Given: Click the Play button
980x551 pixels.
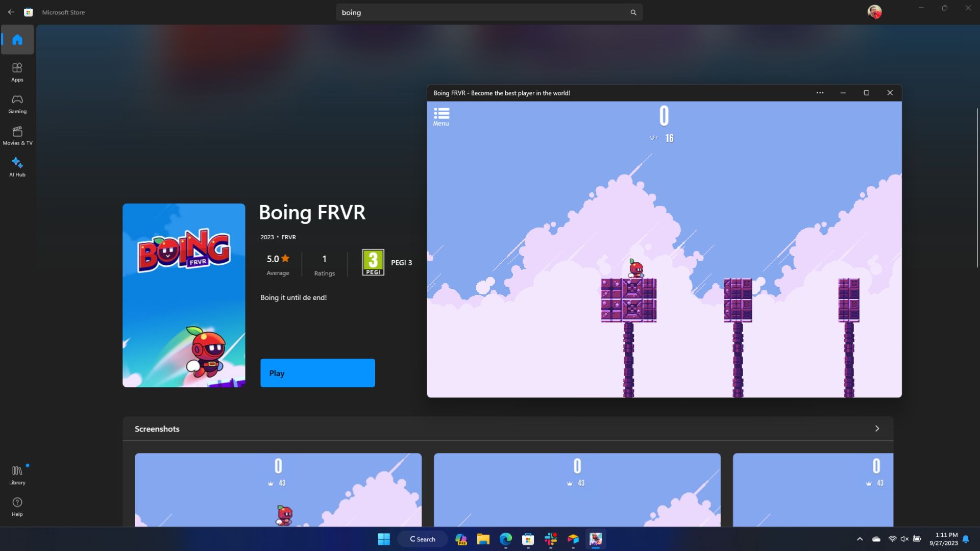Looking at the screenshot, I should coord(317,373).
